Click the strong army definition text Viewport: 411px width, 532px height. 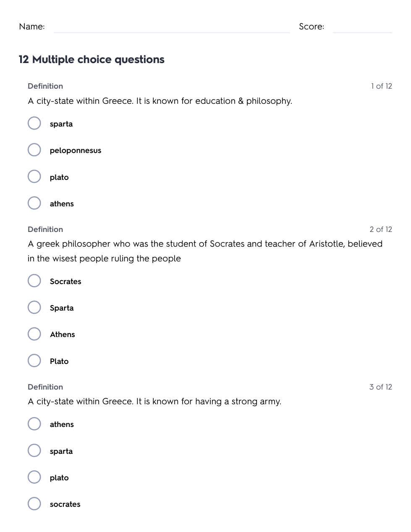click(154, 402)
